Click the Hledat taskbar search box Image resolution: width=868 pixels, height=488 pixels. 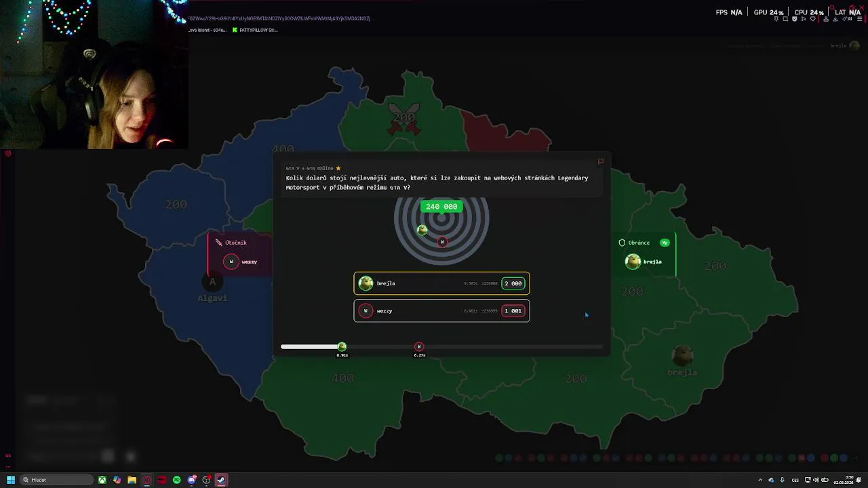pyautogui.click(x=56, y=480)
